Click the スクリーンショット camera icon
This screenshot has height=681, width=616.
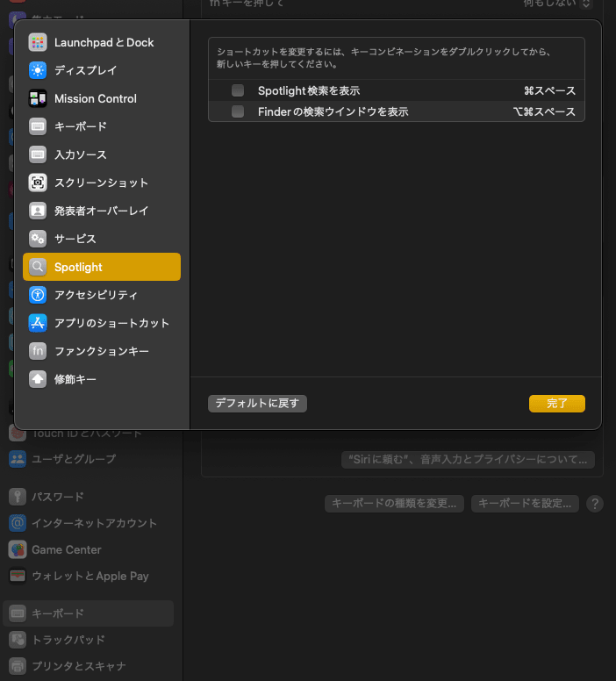tap(38, 183)
